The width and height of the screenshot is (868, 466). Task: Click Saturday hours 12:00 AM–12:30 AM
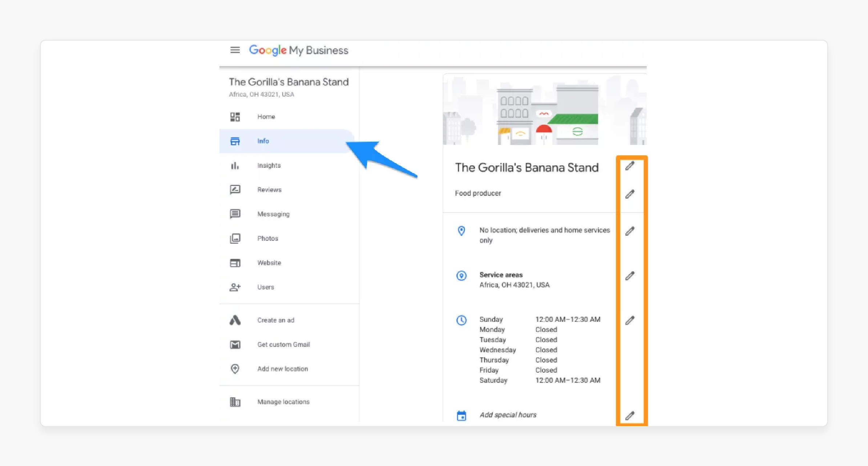coord(568,380)
